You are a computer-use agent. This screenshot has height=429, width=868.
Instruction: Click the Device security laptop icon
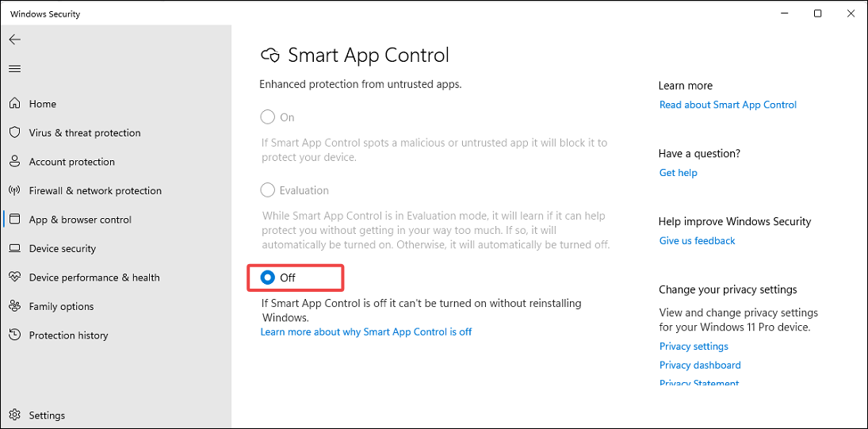point(15,248)
